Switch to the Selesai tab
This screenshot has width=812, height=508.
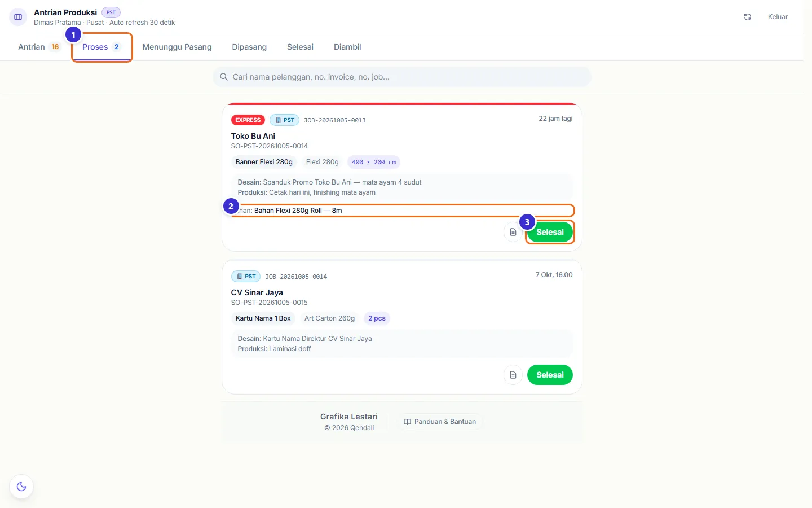300,47
